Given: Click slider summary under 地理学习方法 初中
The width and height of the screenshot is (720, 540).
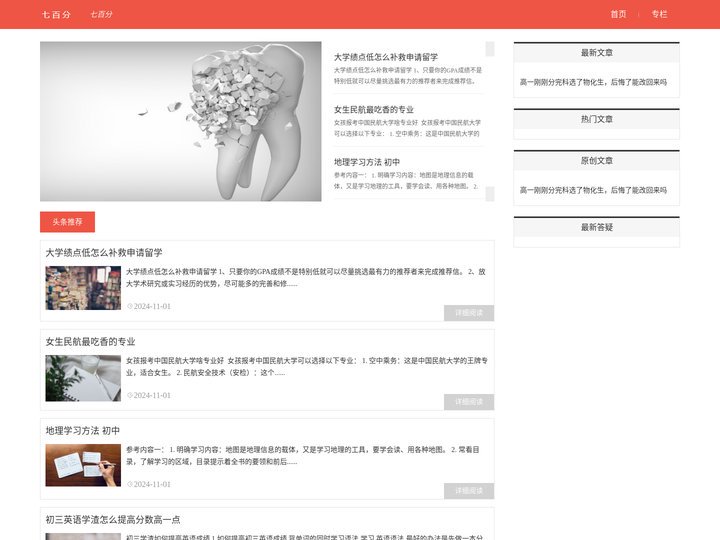Looking at the screenshot, I should [406, 180].
